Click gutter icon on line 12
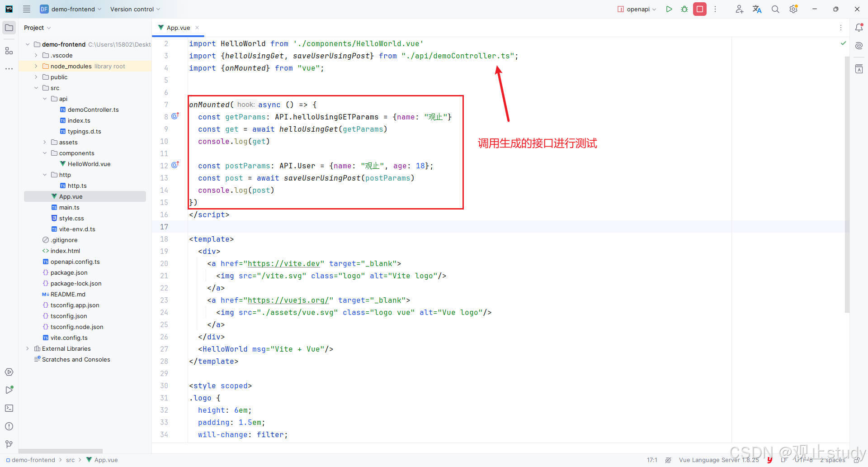Screen dimensions: 868x467 pyautogui.click(x=175, y=165)
